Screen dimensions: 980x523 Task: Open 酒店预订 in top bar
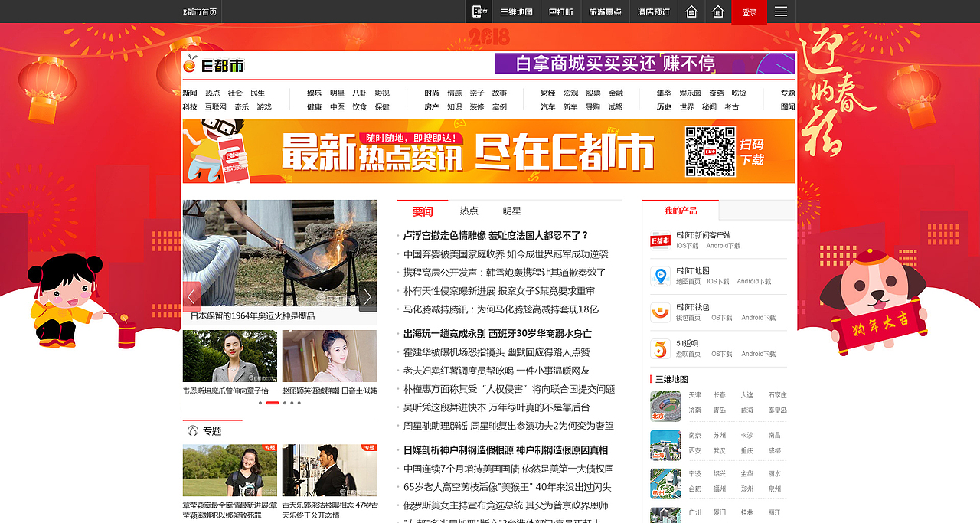(653, 11)
